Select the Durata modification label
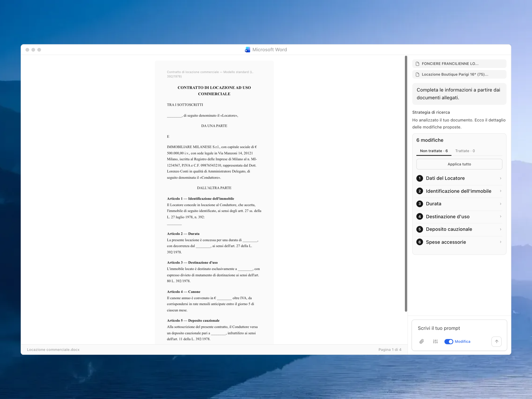This screenshot has width=532, height=399. tap(434, 204)
